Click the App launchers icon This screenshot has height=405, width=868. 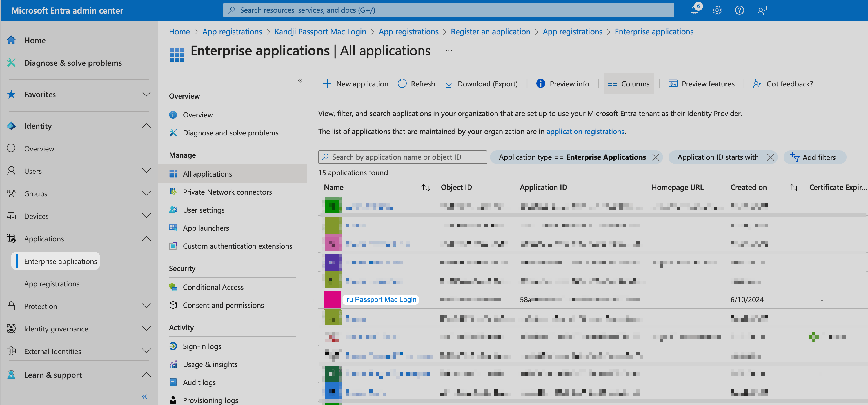click(173, 228)
